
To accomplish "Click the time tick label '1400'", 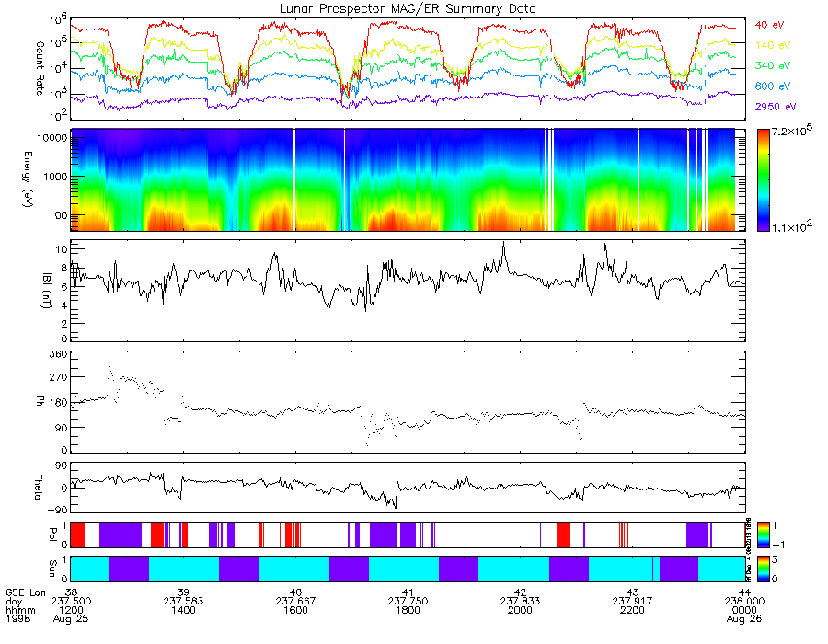I will (183, 610).
